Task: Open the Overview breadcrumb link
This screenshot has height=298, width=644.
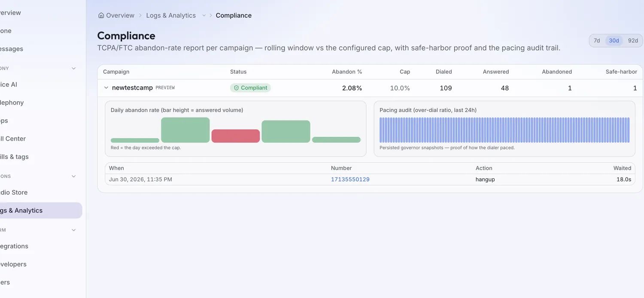Action: coord(120,15)
